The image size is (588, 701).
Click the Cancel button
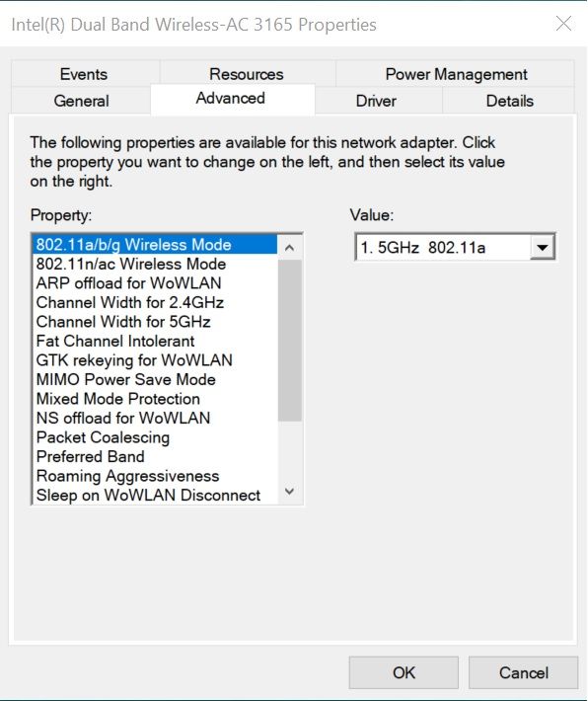click(x=524, y=672)
